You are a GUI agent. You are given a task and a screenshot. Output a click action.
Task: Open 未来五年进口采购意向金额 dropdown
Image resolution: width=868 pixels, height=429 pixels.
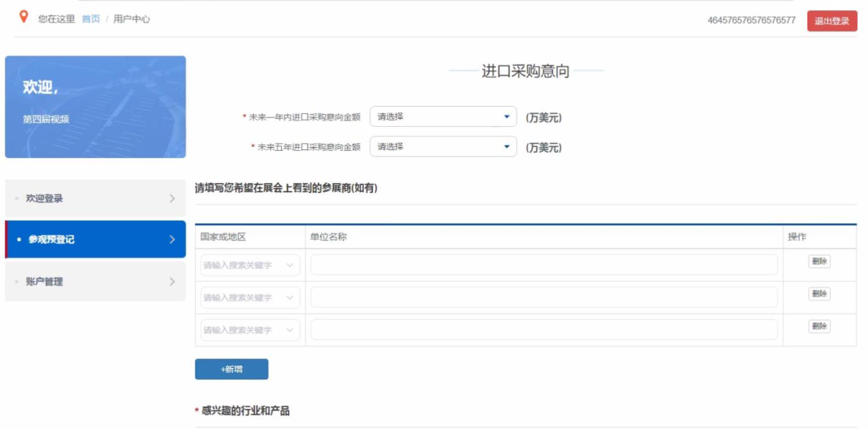click(443, 147)
